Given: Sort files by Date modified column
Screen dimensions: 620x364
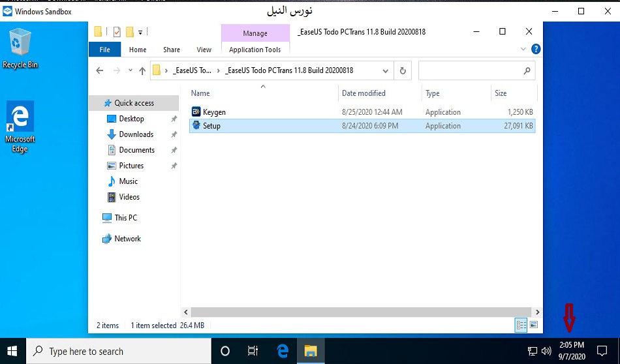Looking at the screenshot, I should (364, 93).
